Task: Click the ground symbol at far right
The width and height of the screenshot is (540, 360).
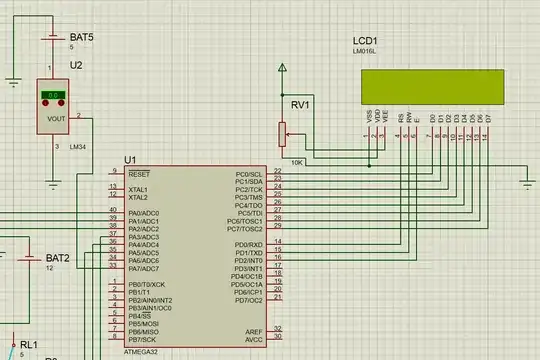Action: click(527, 185)
